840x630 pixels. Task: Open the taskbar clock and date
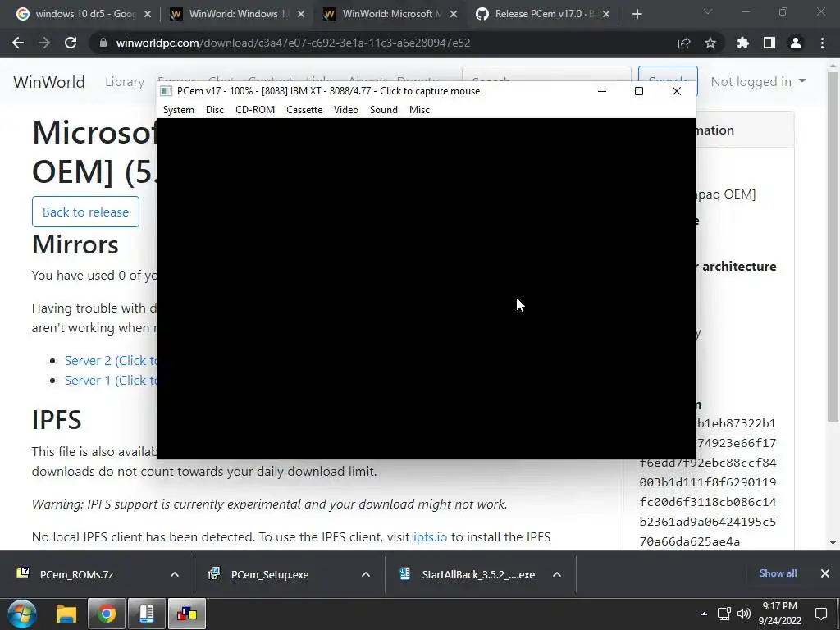tap(780, 614)
